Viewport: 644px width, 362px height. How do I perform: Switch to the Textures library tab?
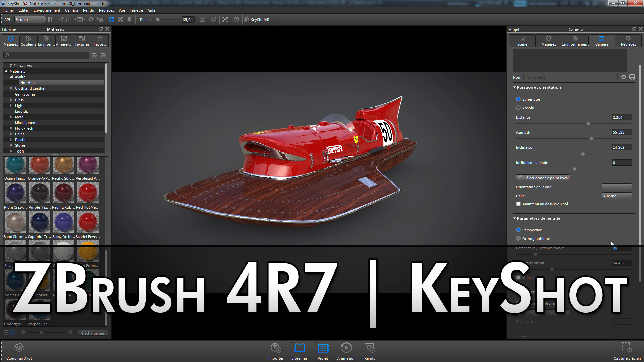pyautogui.click(x=82, y=41)
